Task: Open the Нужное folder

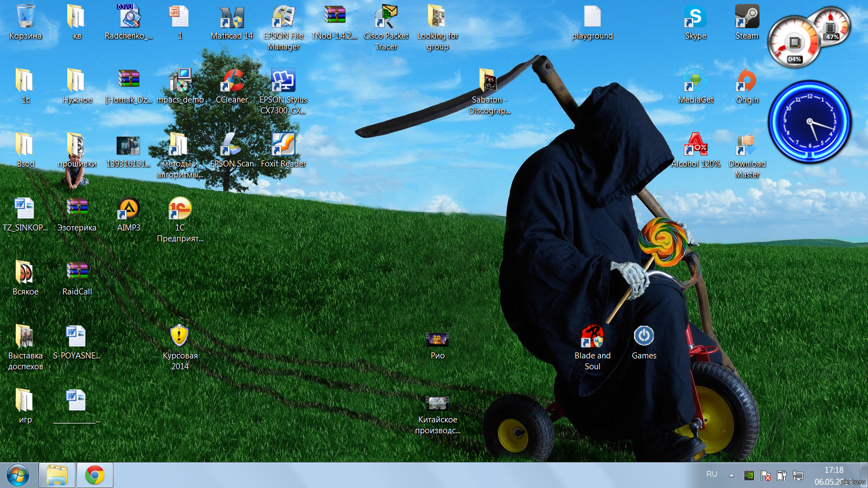Action: coord(77,87)
